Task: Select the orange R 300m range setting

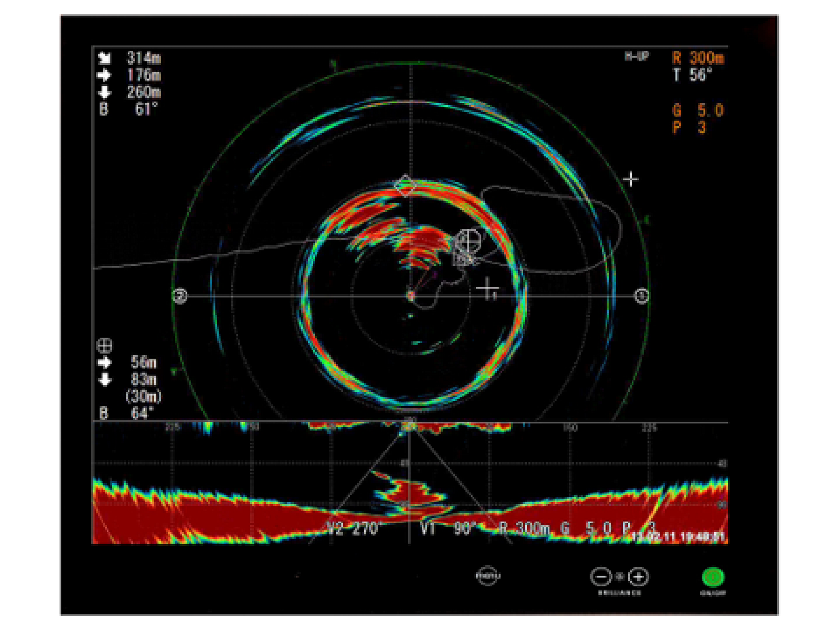Action: [x=698, y=58]
